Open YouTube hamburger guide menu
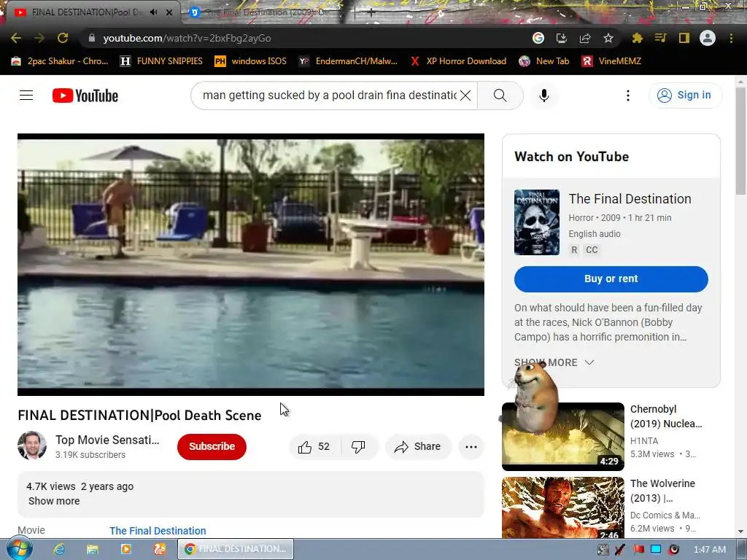The height and width of the screenshot is (560, 747). pos(26,96)
